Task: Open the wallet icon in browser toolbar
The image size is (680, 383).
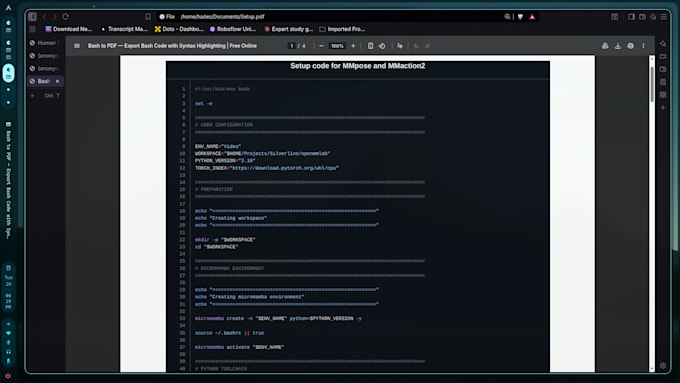Action: point(642,16)
